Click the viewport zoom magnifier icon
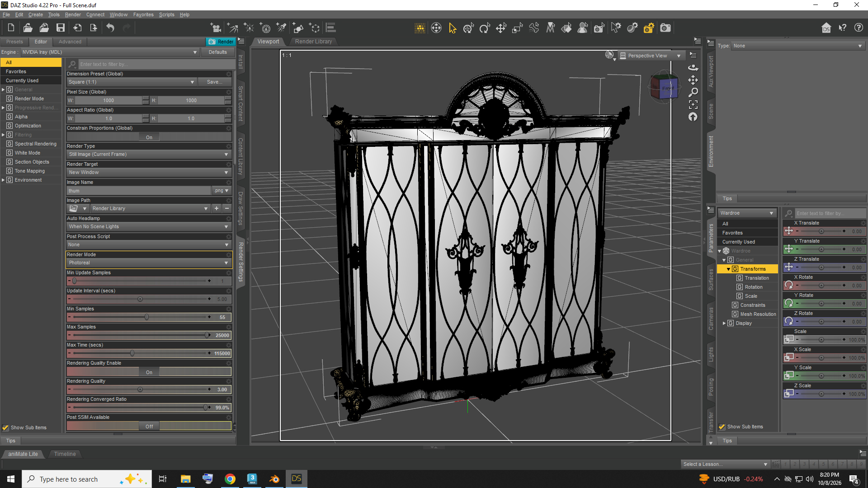Viewport: 868px width, 488px height. coord(693,92)
